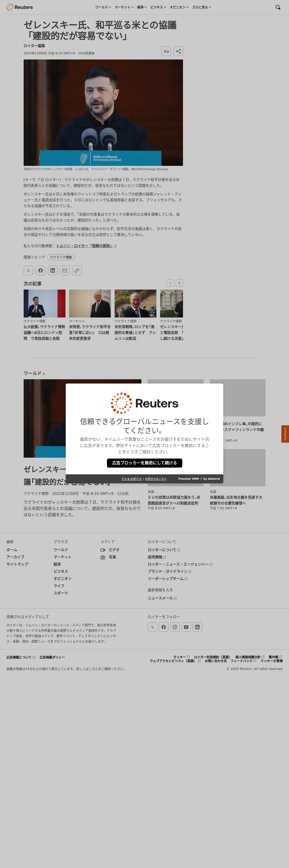The width and height of the screenshot is (289, 868).
Task: Click the camera icon beside 写真
Action: [x=103, y=557]
